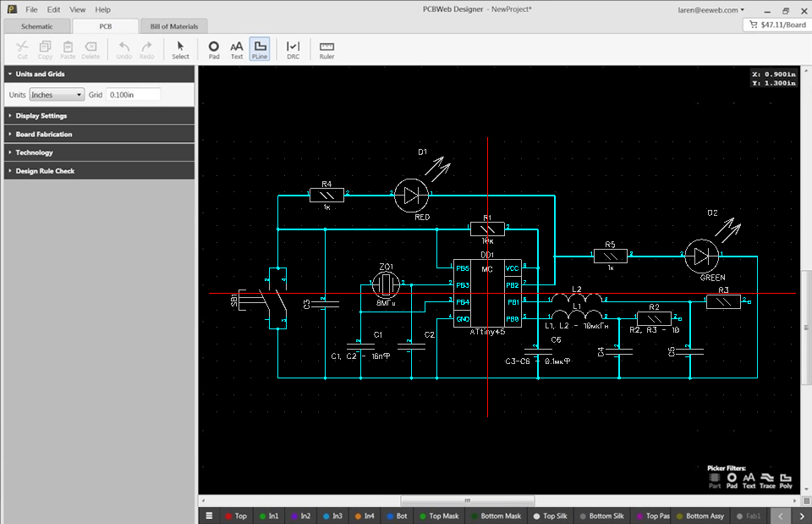The height and width of the screenshot is (524, 812).
Task: Expand the Display Settings section
Action: pos(41,116)
